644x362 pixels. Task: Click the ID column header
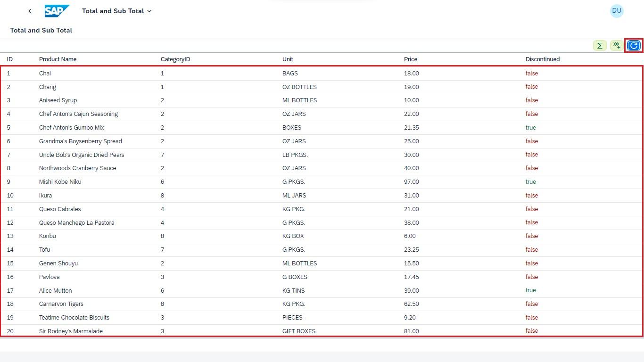click(10, 59)
